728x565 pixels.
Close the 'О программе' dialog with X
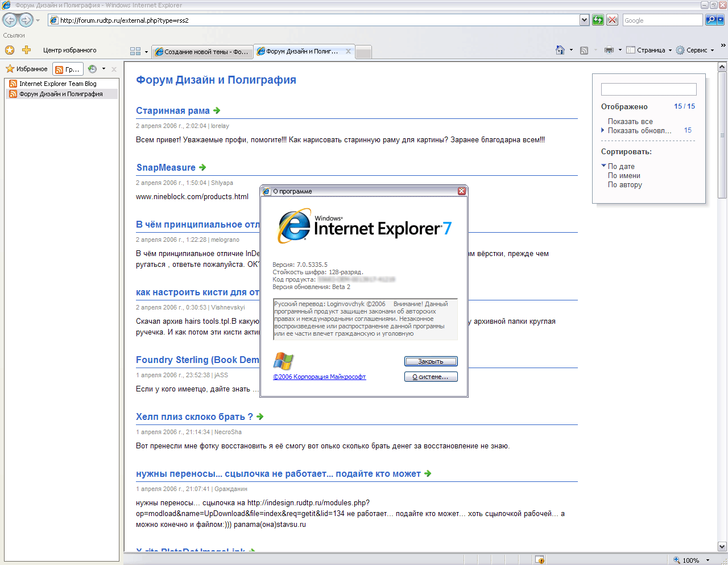point(462,191)
